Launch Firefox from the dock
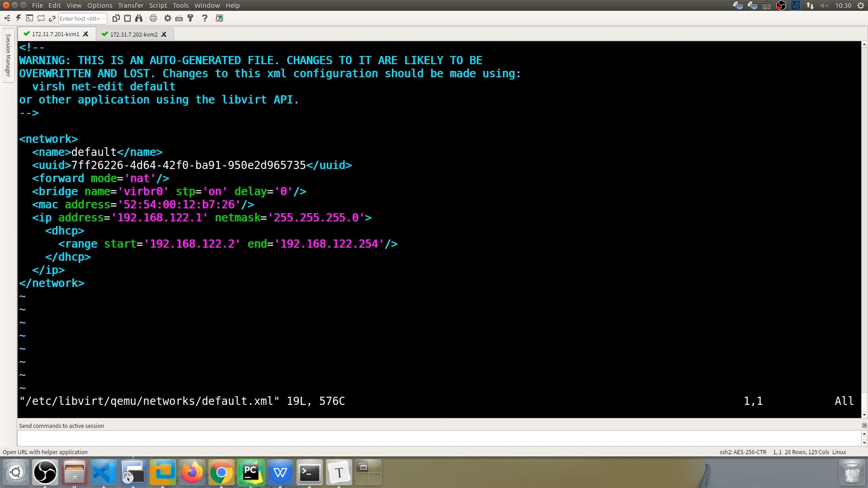 [192, 473]
